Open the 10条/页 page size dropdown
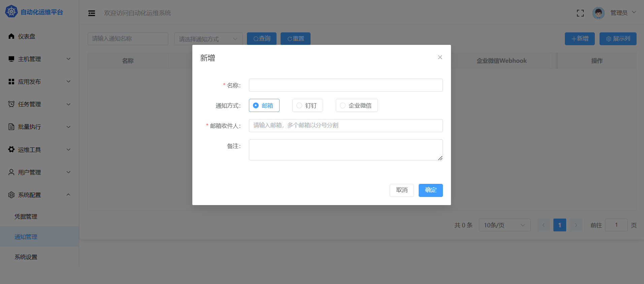Viewport: 644px width, 284px height. tap(504, 225)
